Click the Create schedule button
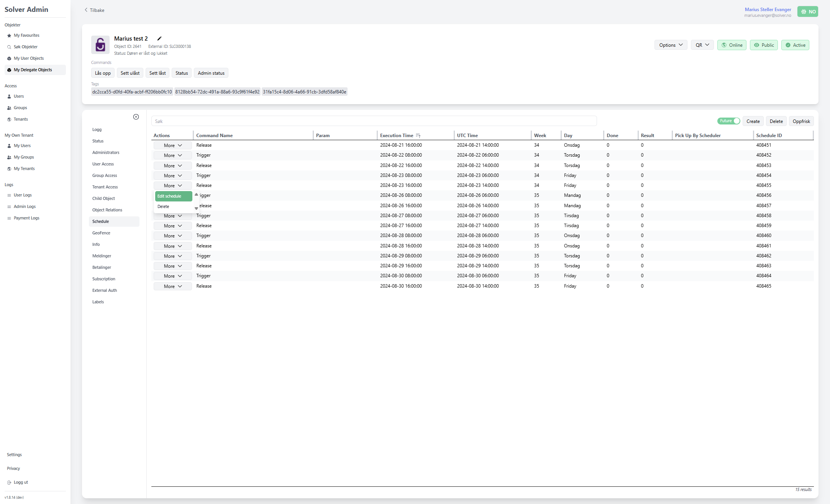 (753, 121)
